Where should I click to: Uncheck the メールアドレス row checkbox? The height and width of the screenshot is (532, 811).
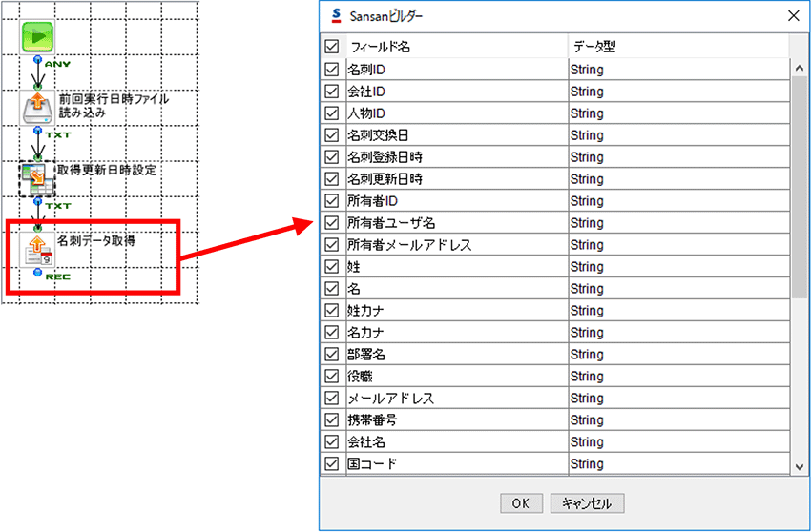(331, 399)
